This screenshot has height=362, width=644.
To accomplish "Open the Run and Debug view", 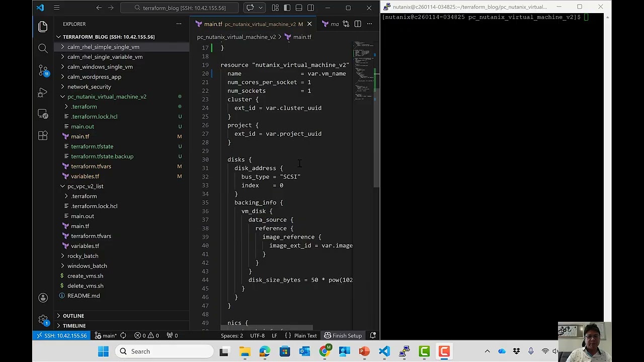I will pos(43,93).
